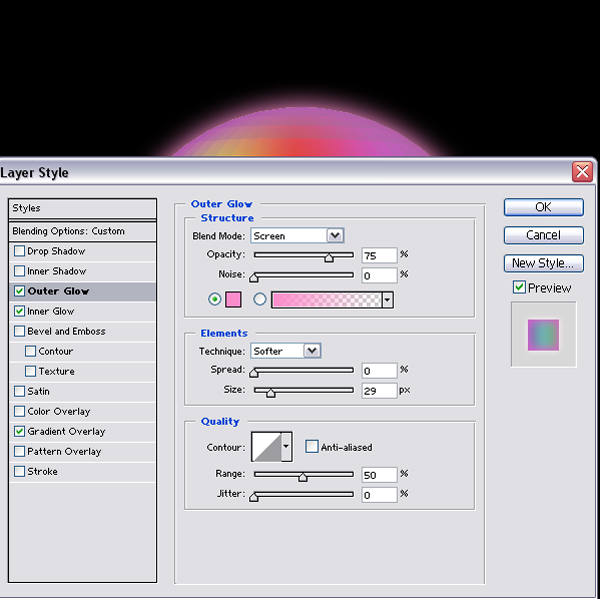Click the Noise value field

click(x=379, y=275)
